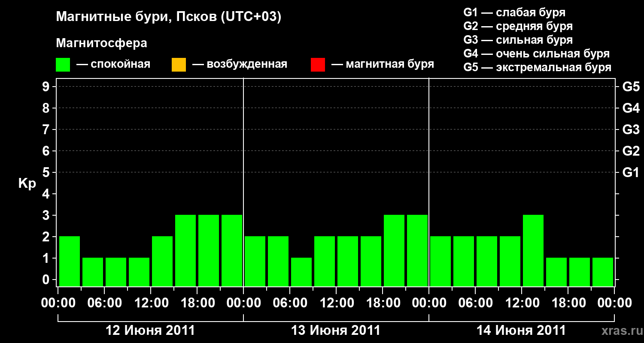Click the 12 June 18:00–21:00 bar
This screenshot has width=644, height=343.
(x=209, y=250)
